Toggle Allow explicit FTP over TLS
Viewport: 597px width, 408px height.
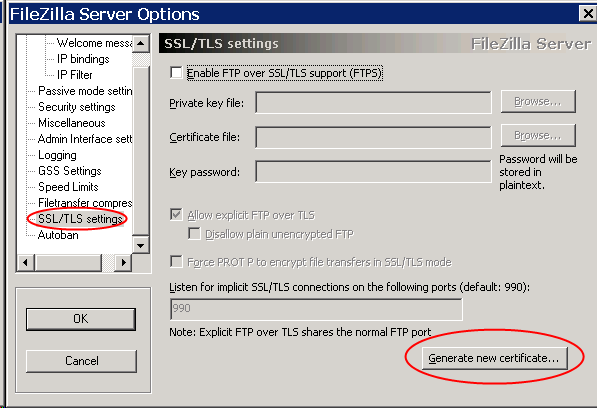(176, 215)
